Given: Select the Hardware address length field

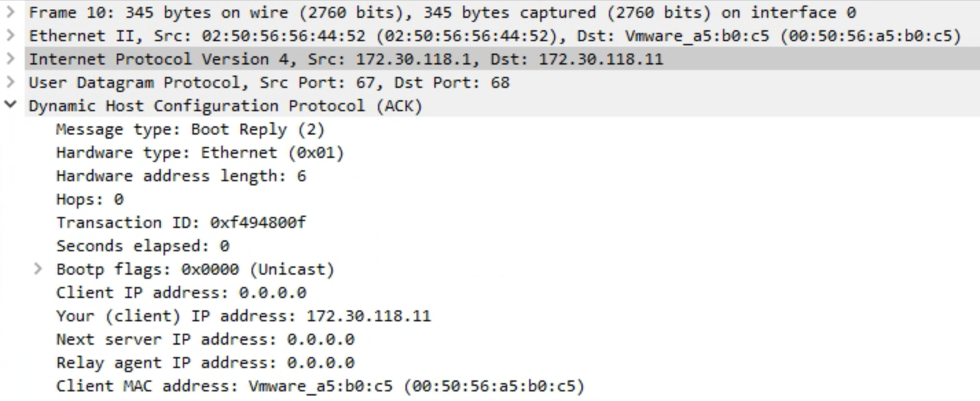Looking at the screenshot, I should [x=181, y=176].
